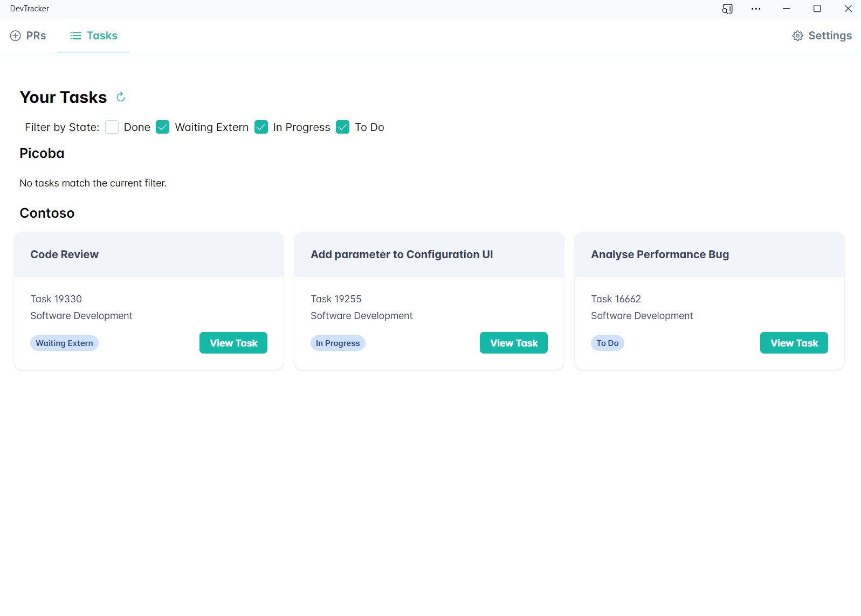Enable the Done state filter
This screenshot has width=861, height=616.
[112, 127]
